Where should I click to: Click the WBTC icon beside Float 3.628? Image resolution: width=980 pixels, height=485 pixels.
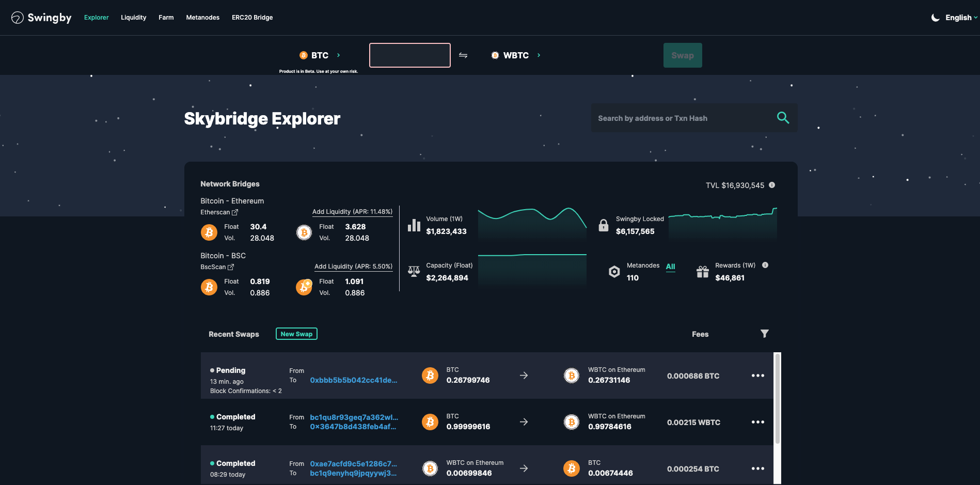304,232
